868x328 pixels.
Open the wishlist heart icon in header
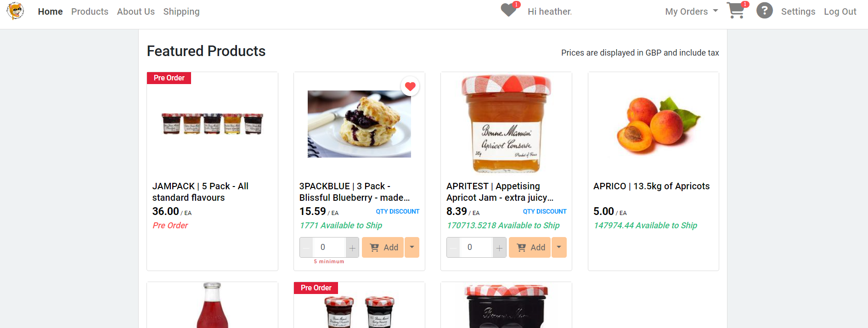[x=509, y=10]
